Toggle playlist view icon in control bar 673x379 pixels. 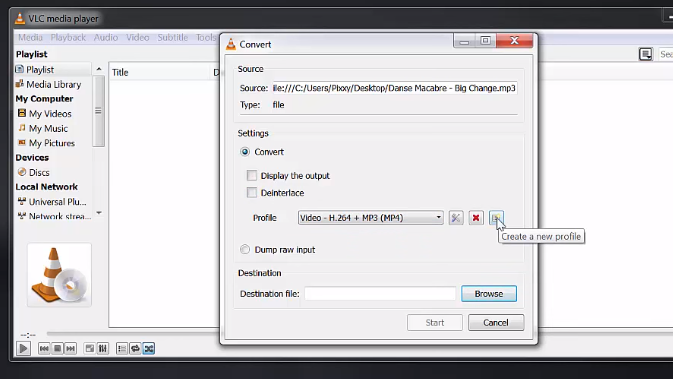122,349
